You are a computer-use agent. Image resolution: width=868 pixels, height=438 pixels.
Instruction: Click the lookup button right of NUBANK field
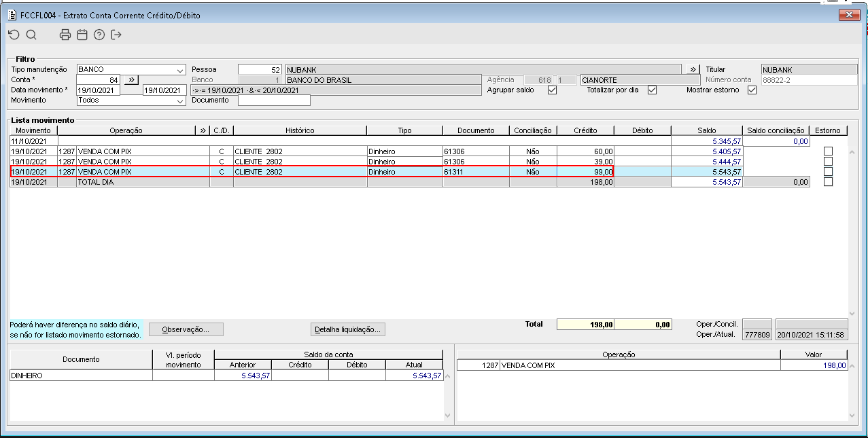point(693,69)
